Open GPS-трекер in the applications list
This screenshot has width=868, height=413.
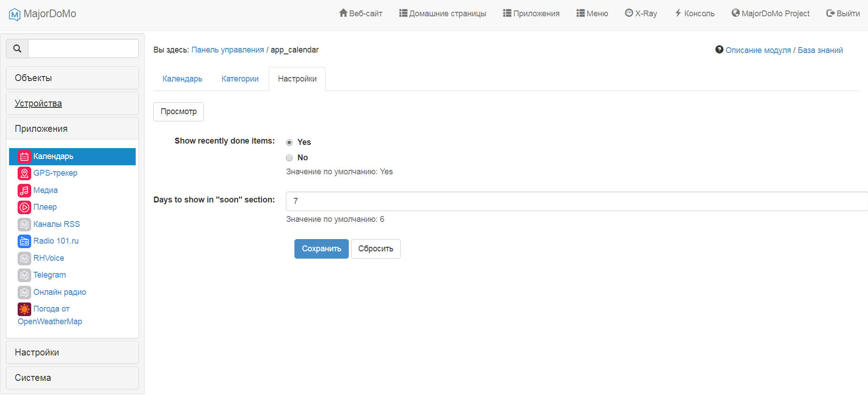(55, 173)
